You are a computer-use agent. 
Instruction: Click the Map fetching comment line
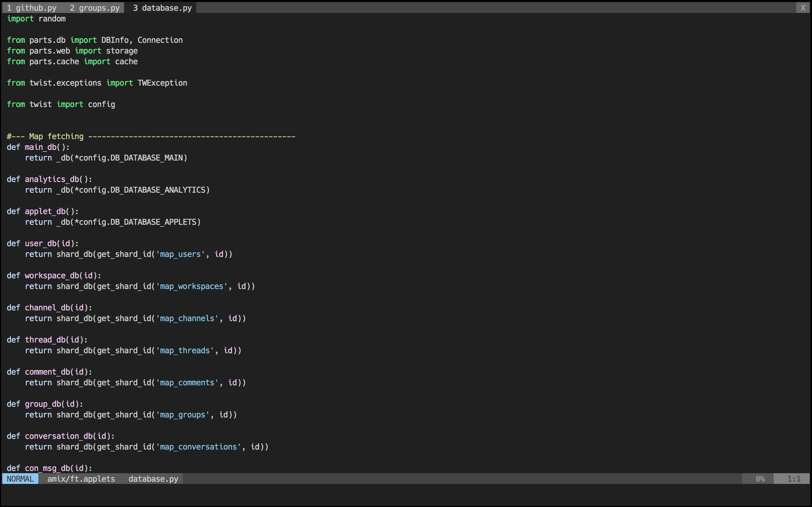coord(150,137)
